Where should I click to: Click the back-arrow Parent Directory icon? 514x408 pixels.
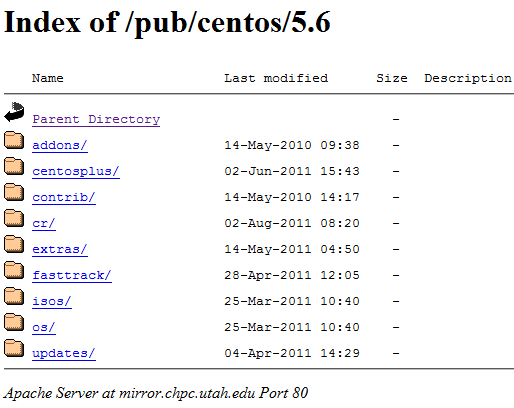point(14,112)
